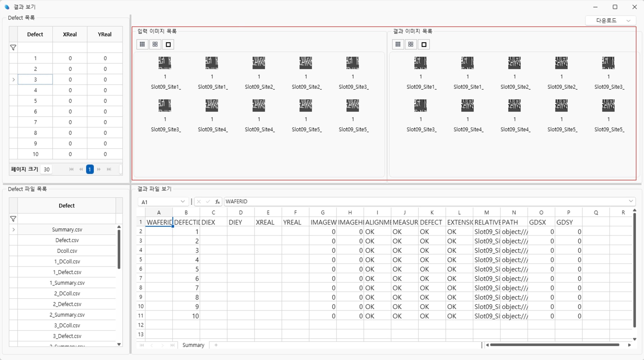The image size is (644, 360).
Task: Open the cell name box dropdown
Action: point(183,202)
